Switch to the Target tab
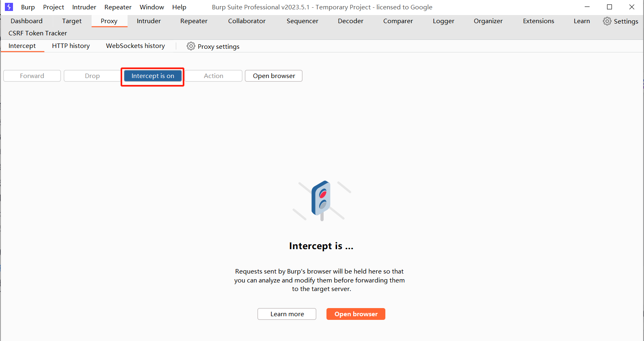Viewport: 644px width, 341px height. click(72, 21)
